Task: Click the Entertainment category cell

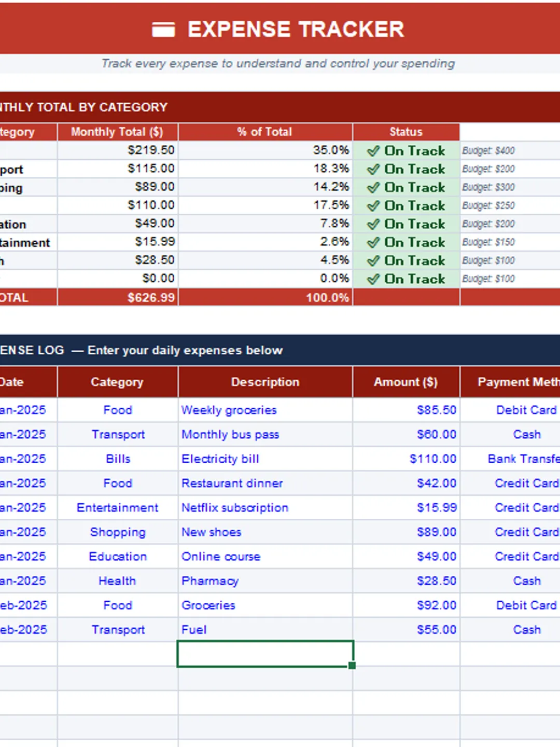Action: [118, 507]
